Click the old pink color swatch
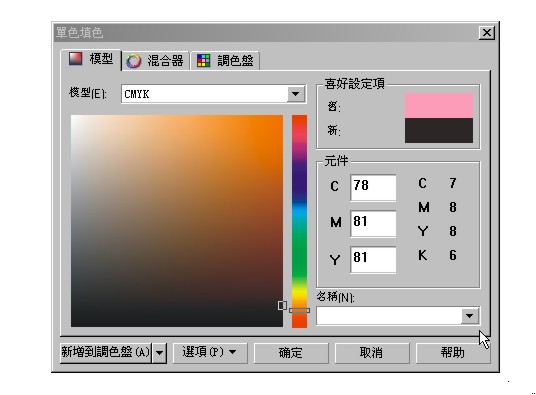 tap(439, 106)
